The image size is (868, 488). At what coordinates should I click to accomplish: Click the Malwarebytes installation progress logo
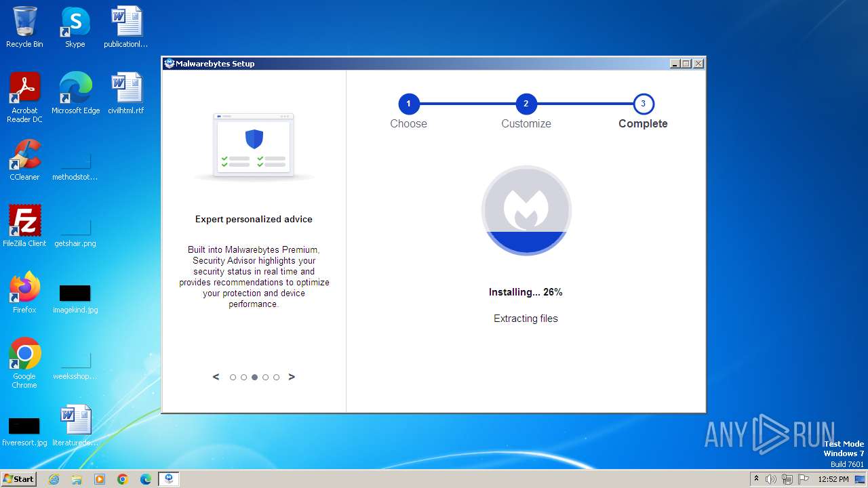[x=526, y=210]
